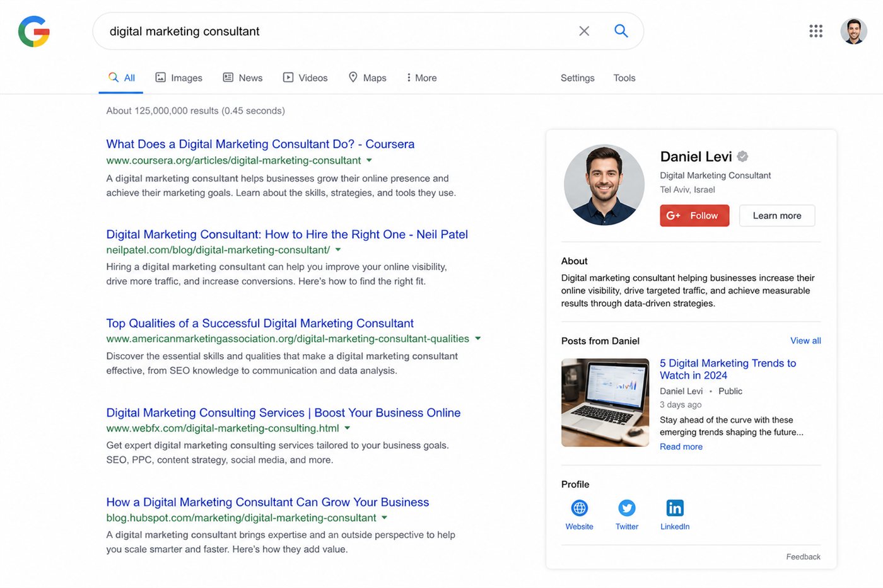The width and height of the screenshot is (883, 588).
Task: Expand options arrow for the Coursera result URL
Action: [x=369, y=160]
